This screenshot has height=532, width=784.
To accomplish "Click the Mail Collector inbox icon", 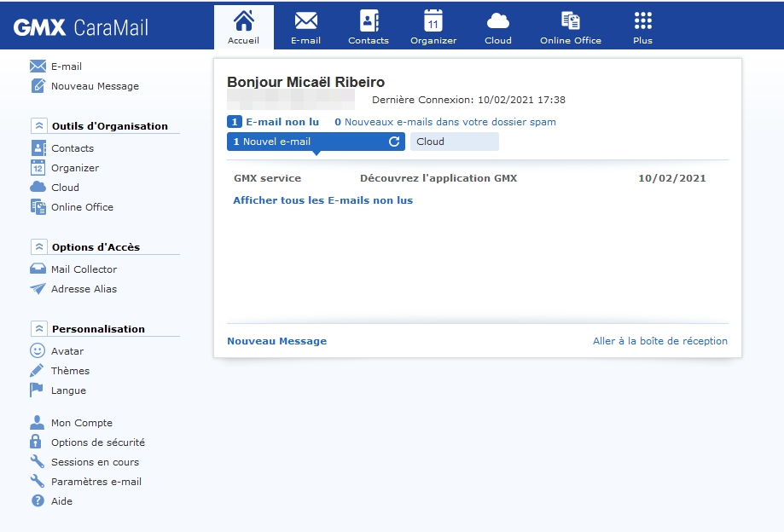I will coord(38,269).
